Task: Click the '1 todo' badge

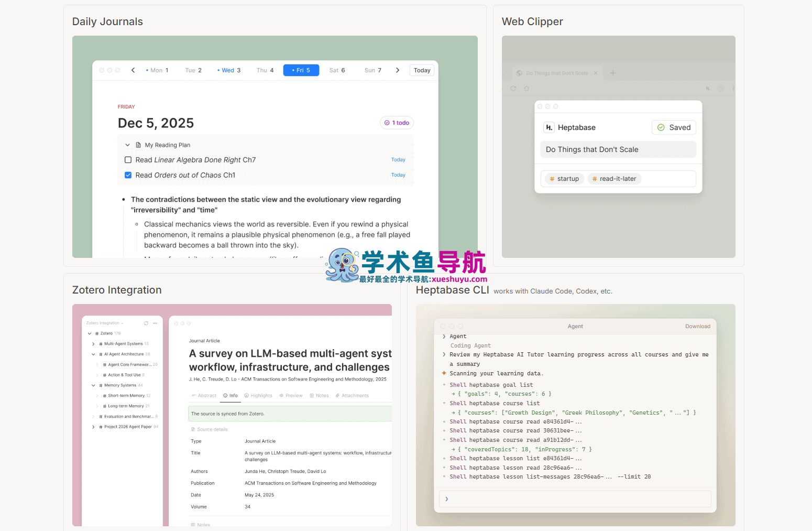Action: tap(397, 123)
